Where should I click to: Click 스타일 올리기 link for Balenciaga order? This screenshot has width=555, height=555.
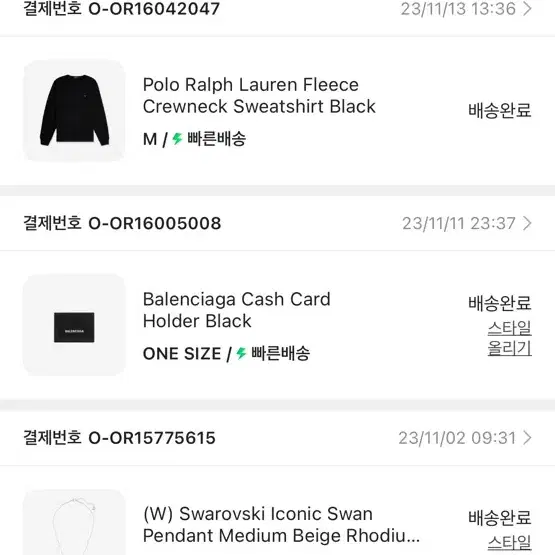click(509, 338)
